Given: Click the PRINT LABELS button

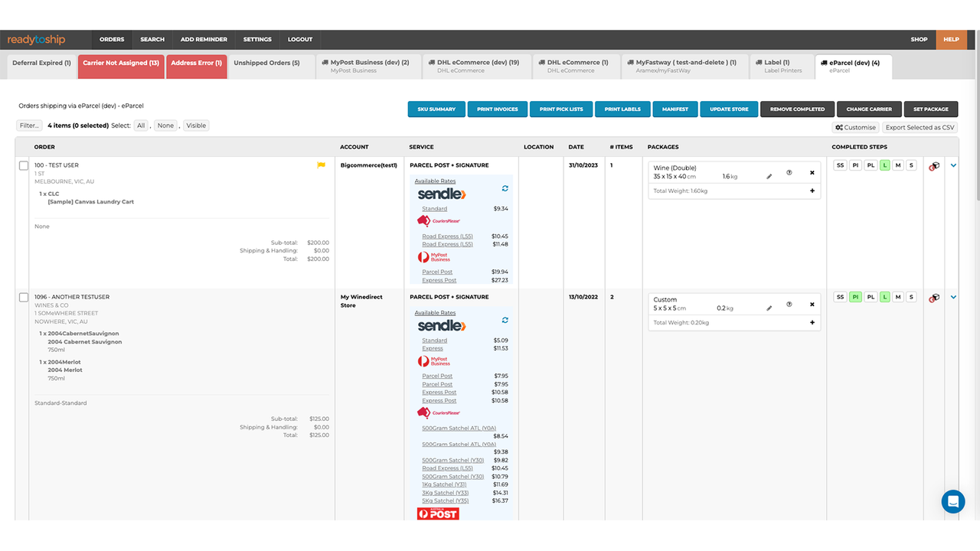Looking at the screenshot, I should coord(622,109).
